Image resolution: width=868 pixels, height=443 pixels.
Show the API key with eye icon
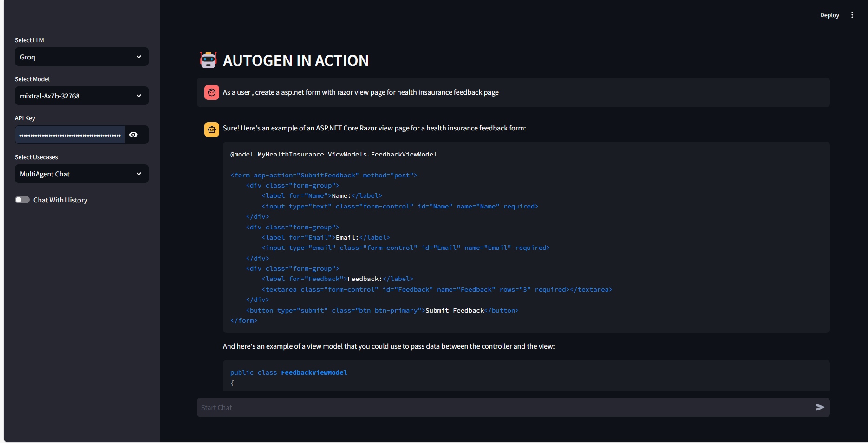[134, 135]
